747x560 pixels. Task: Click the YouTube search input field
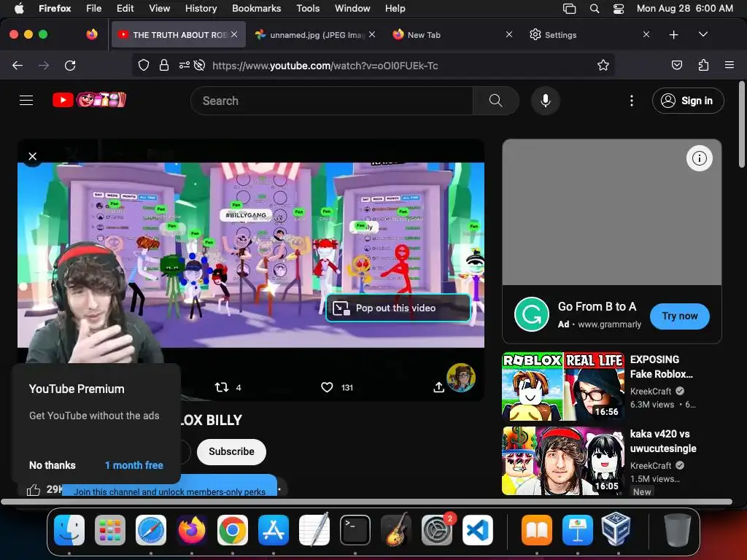[x=332, y=101]
